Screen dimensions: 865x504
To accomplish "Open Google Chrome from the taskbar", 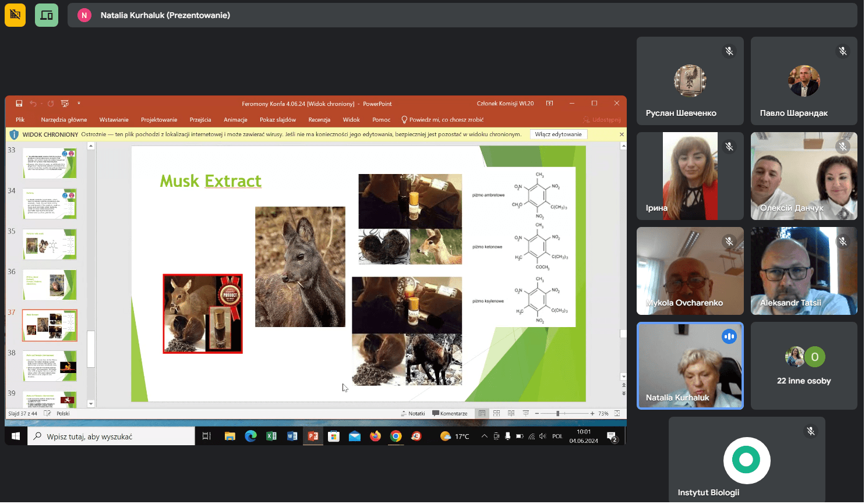I will (396, 436).
